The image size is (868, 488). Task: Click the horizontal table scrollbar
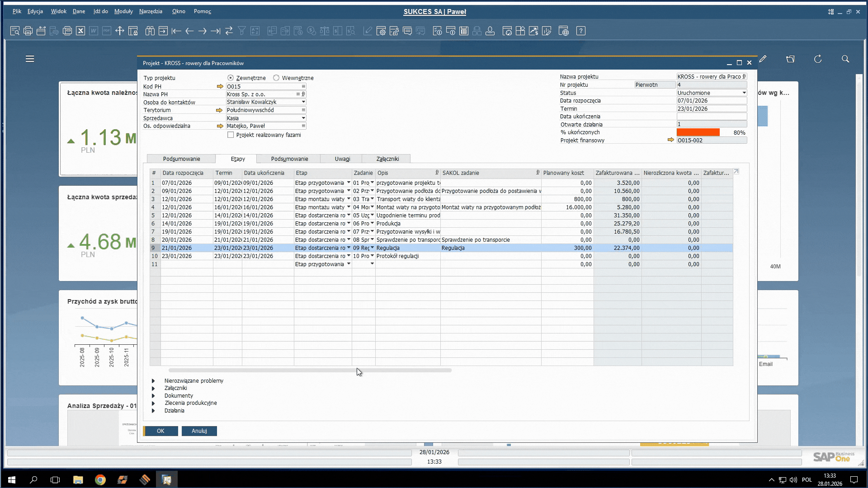pyautogui.click(x=310, y=370)
